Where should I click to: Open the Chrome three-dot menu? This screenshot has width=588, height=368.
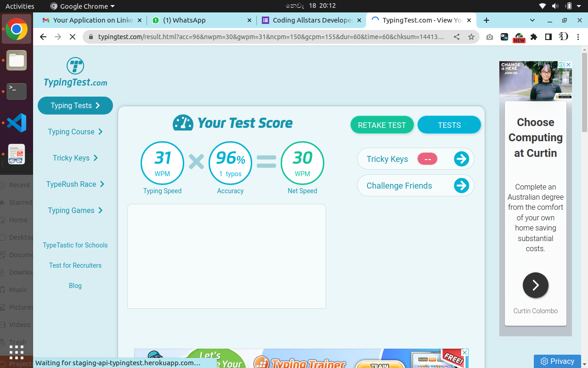[x=578, y=37]
